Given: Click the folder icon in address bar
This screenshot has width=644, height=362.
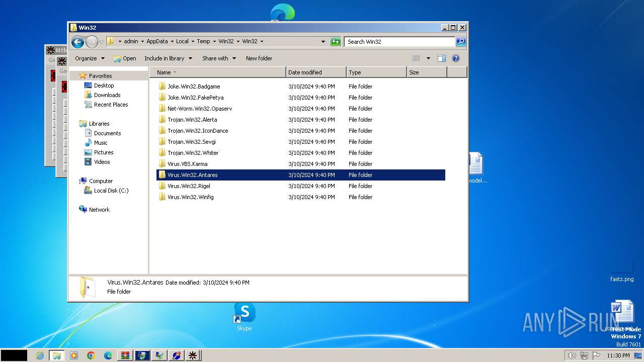Looking at the screenshot, I should tap(111, 42).
